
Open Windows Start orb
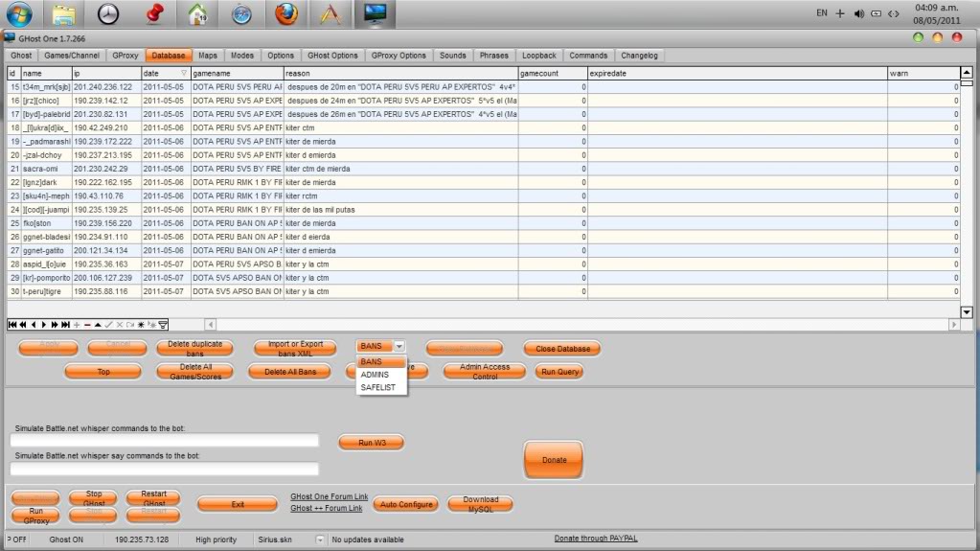click(19, 13)
